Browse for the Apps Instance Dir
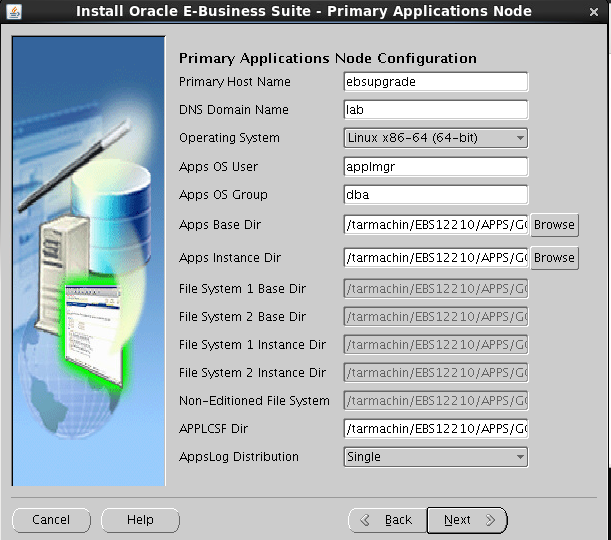The height and width of the screenshot is (540, 611). point(554,258)
